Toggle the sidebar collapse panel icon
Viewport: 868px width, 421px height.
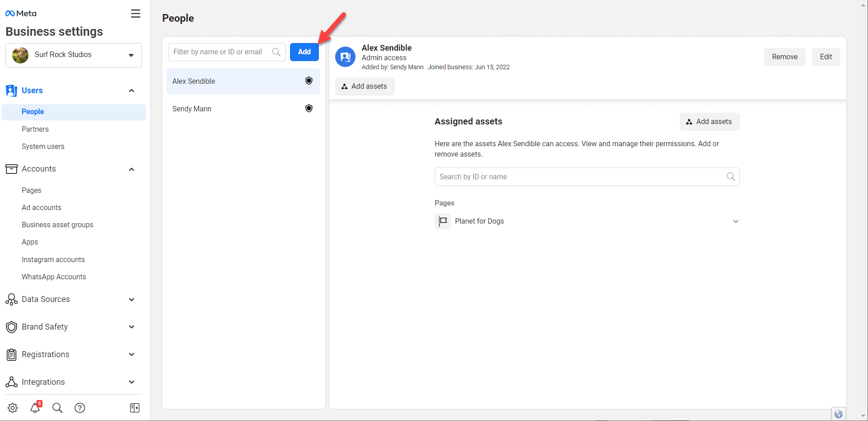pos(135,408)
